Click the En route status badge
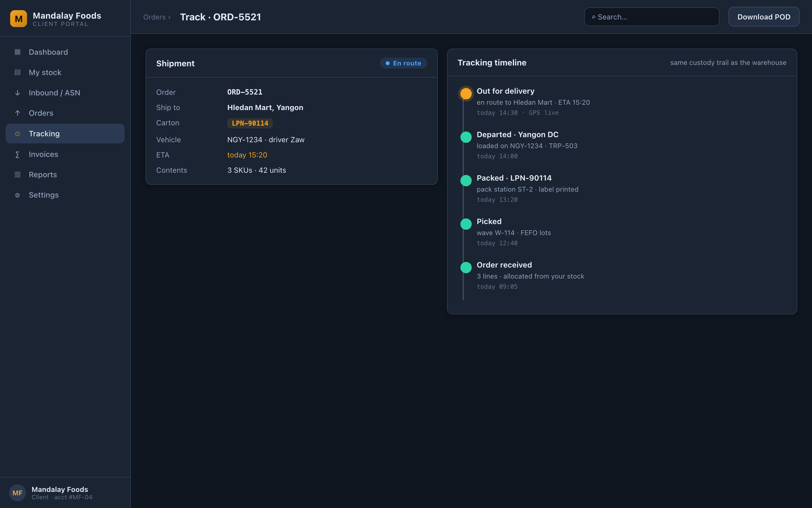The image size is (812, 508). point(403,63)
